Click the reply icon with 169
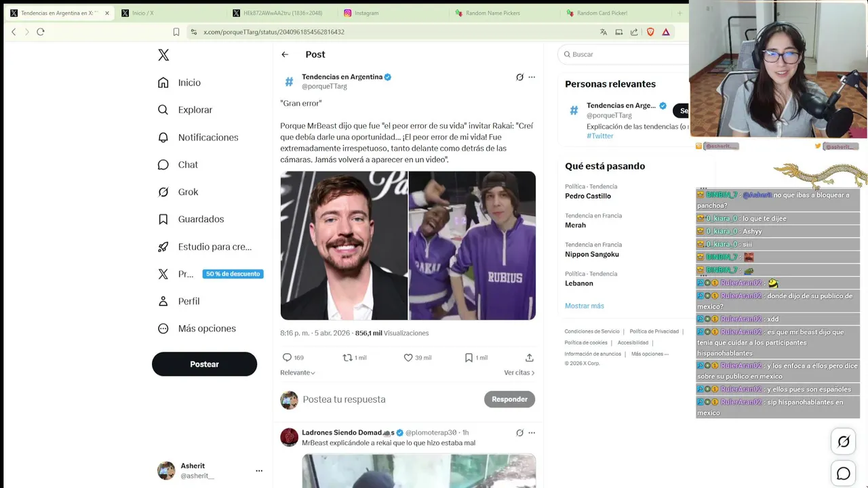The height and width of the screenshot is (488, 868). click(x=292, y=357)
